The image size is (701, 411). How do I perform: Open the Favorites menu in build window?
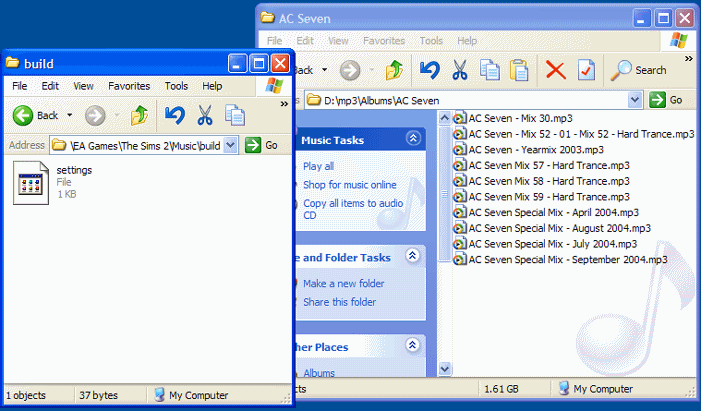129,87
